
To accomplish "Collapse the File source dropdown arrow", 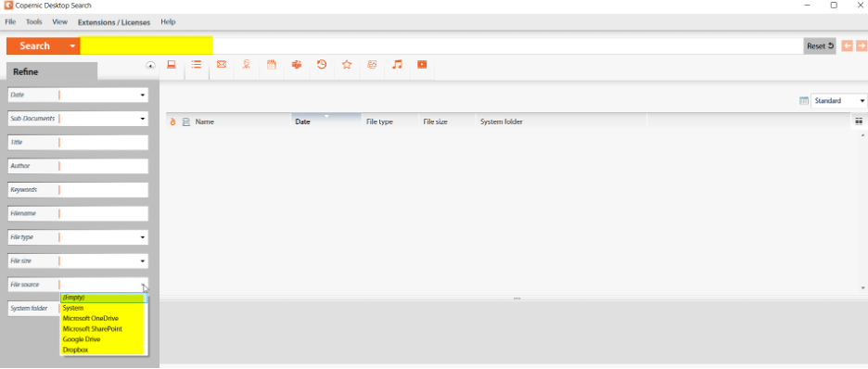I will [x=143, y=285].
